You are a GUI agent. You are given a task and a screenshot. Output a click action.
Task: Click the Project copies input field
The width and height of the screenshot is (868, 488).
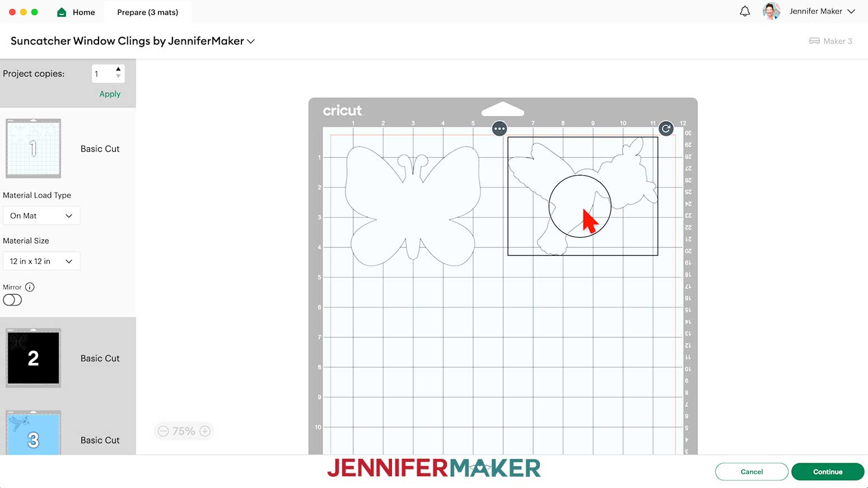[x=104, y=74]
